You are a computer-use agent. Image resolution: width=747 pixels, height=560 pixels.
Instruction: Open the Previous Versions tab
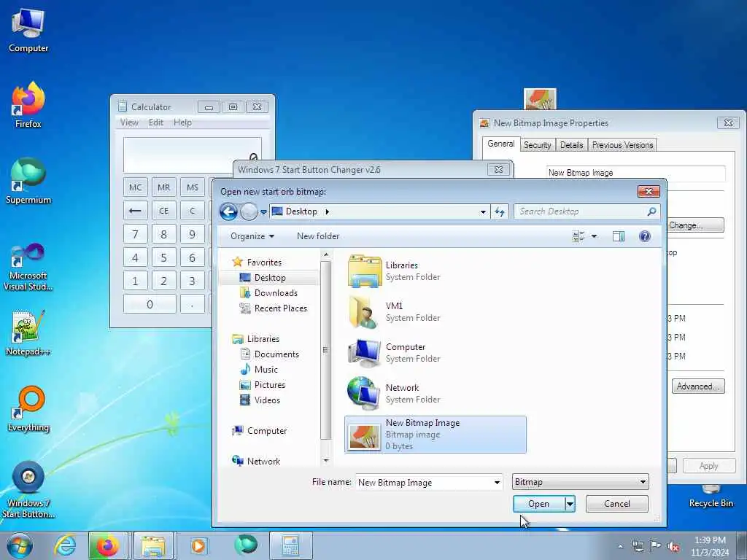point(622,145)
